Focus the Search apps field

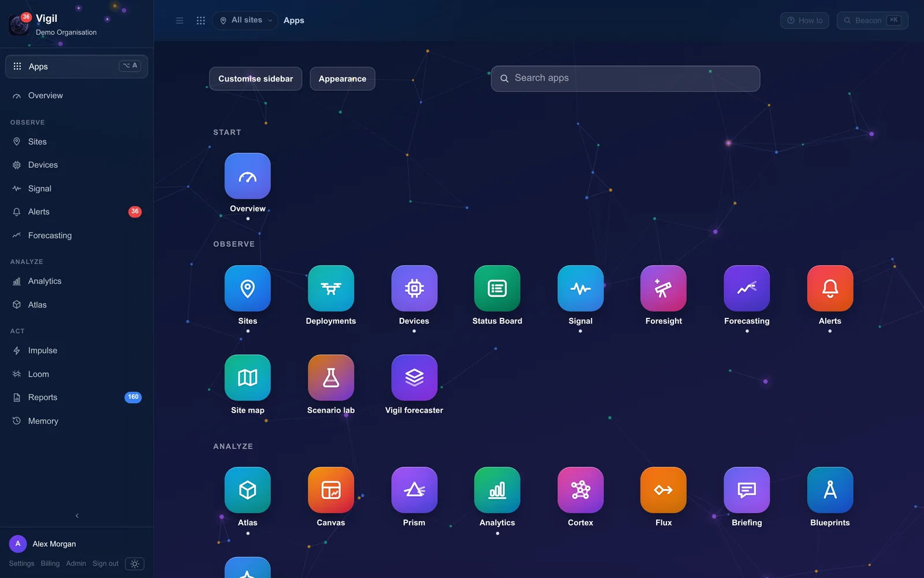pos(625,79)
